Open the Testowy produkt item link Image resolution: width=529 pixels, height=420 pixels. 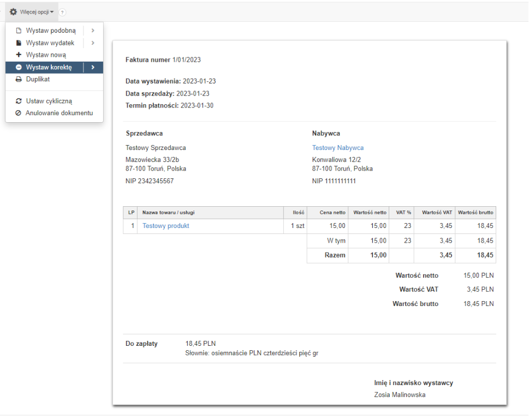[x=165, y=226]
